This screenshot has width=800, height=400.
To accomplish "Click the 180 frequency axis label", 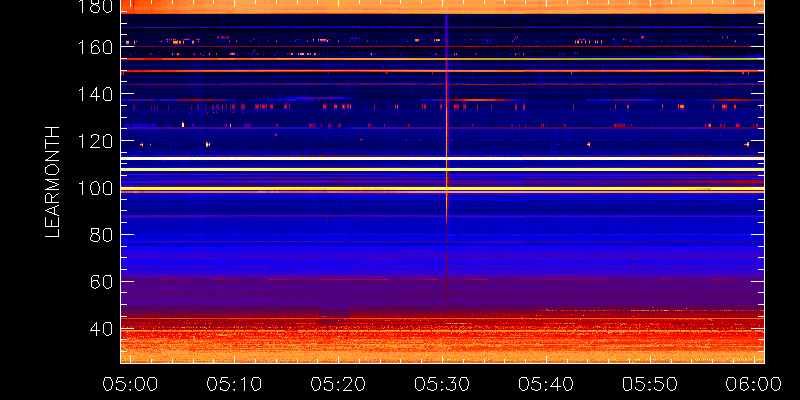I will [x=95, y=7].
